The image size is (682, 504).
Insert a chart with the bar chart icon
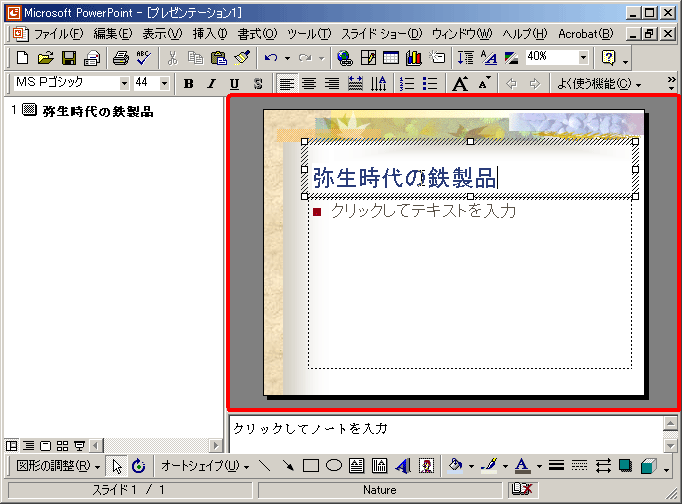(414, 57)
